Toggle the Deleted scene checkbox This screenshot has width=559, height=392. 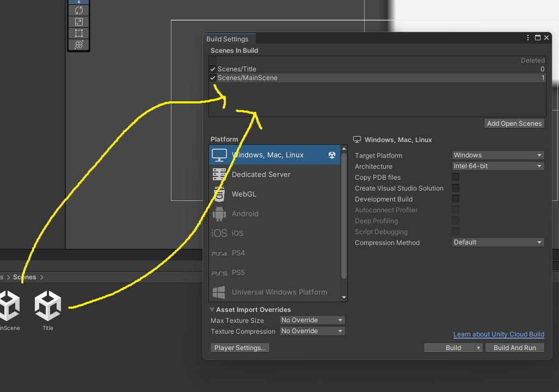click(213, 60)
